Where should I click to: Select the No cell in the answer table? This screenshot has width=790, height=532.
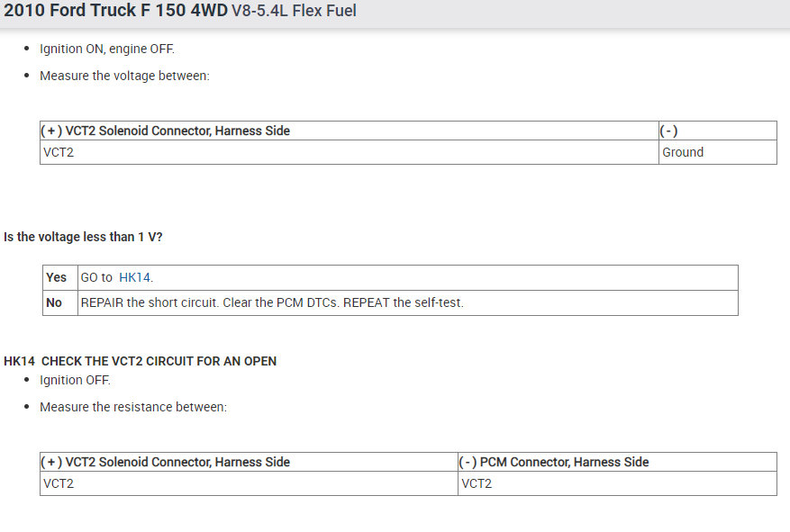(54, 302)
